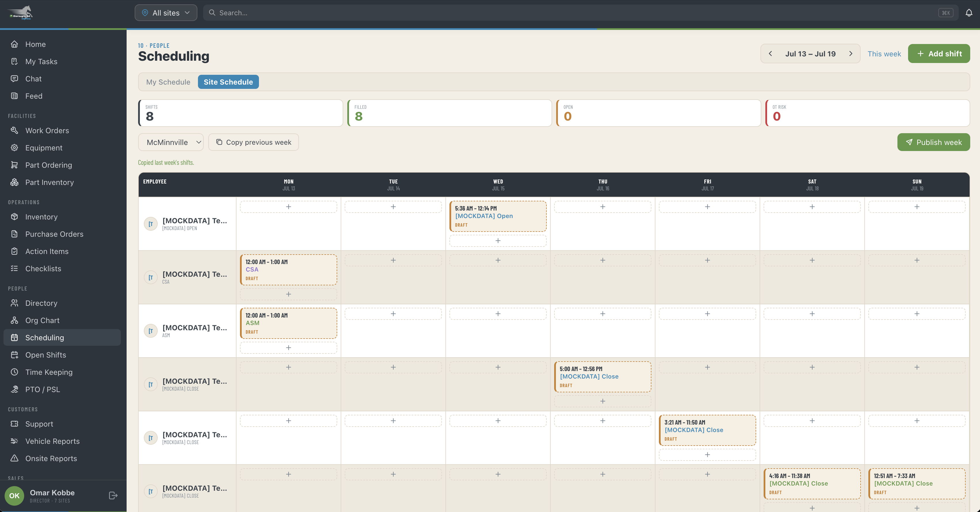980x512 pixels.
Task: Open Time Keeping menu item
Action: click(62, 372)
